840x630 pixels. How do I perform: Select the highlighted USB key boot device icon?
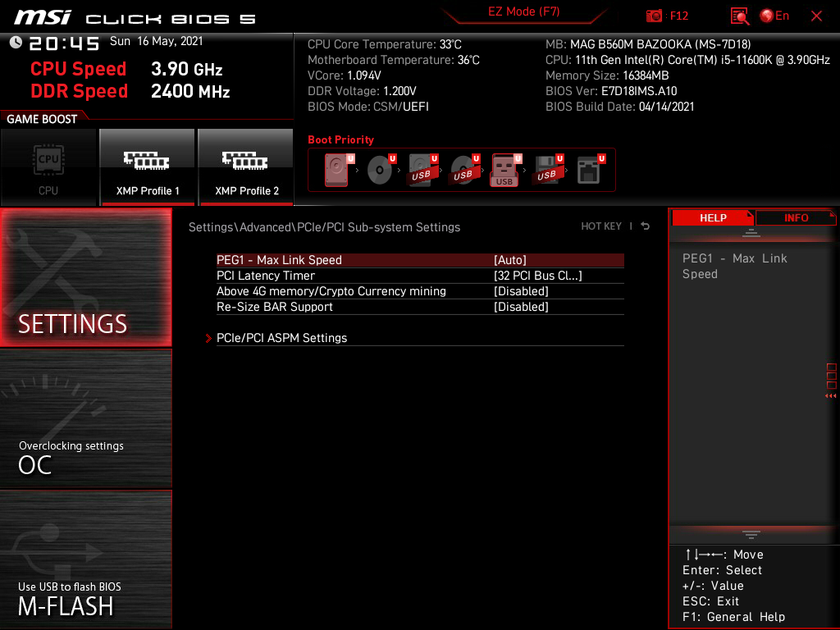click(505, 170)
